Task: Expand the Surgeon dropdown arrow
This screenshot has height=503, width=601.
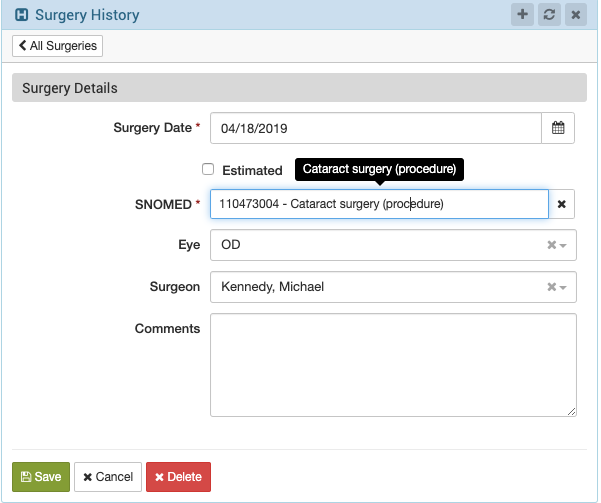Action: (563, 287)
